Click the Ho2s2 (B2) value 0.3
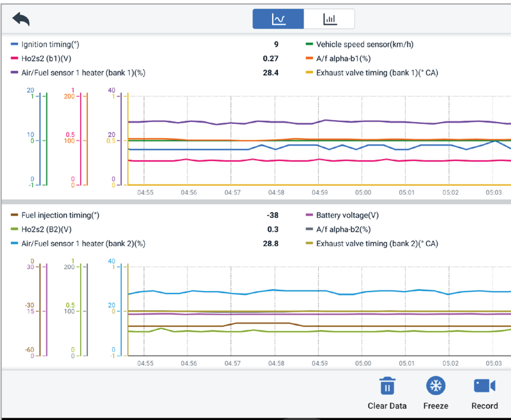 pos(273,229)
